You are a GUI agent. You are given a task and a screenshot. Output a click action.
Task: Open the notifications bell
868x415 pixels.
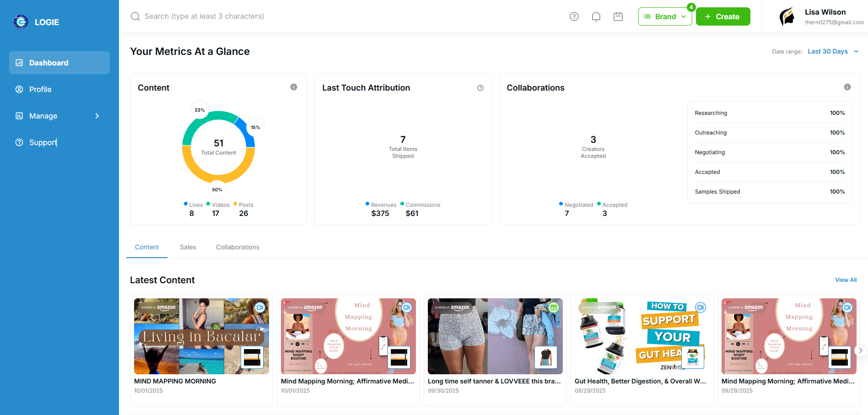pos(596,16)
